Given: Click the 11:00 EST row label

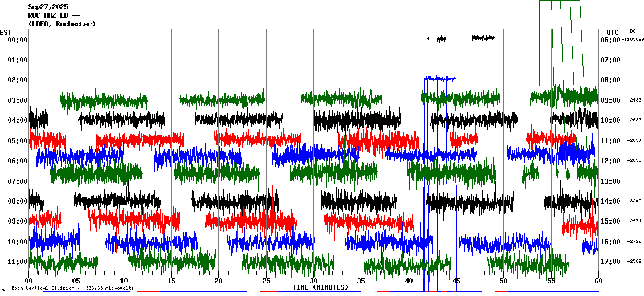Looking at the screenshot, I should tap(17, 262).
